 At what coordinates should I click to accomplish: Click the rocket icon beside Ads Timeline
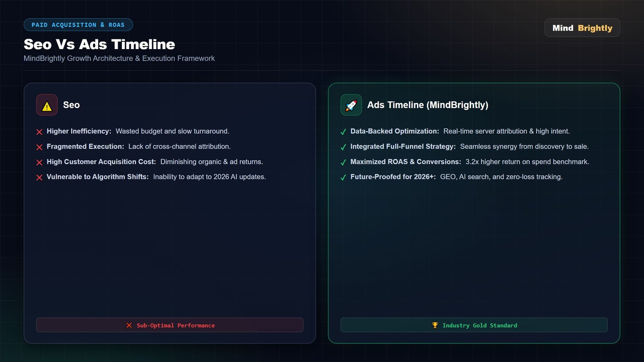(x=351, y=105)
